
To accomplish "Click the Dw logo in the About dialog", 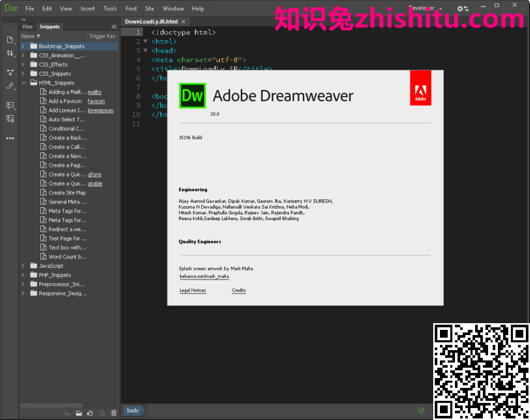I will coord(193,96).
